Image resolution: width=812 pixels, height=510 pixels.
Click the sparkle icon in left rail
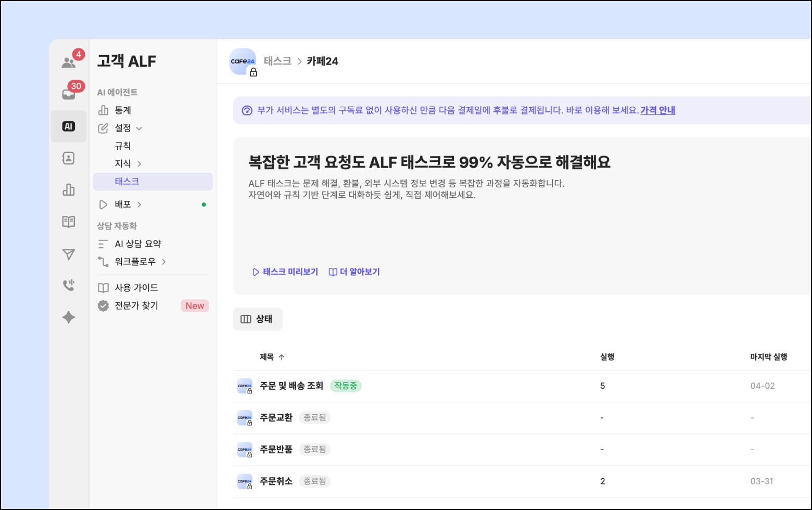[69, 317]
